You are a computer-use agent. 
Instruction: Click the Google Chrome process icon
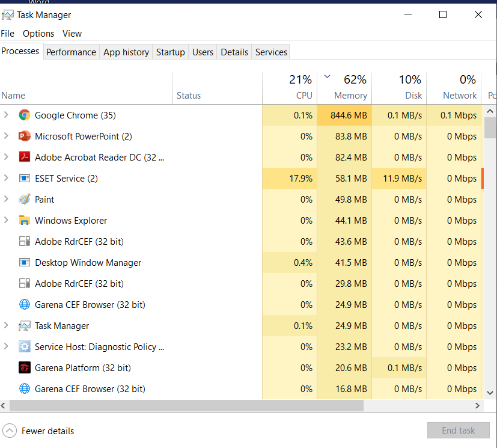pos(25,115)
